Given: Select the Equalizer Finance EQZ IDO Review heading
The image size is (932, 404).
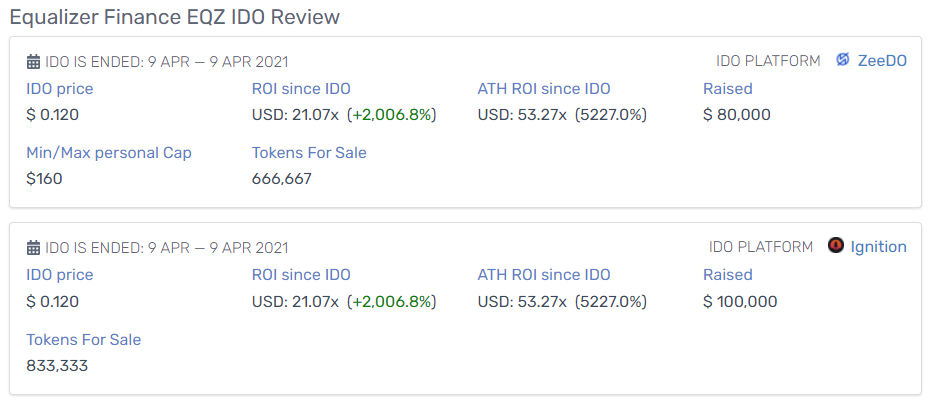Looking at the screenshot, I should pyautogui.click(x=175, y=17).
